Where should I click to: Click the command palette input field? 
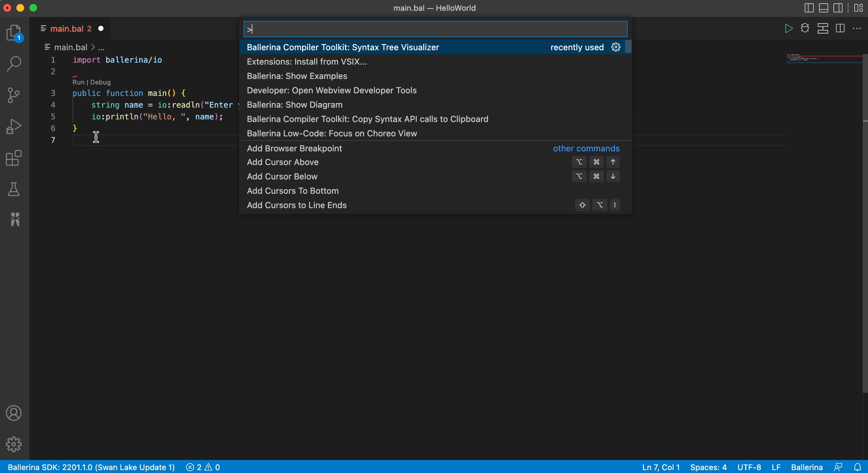click(435, 29)
